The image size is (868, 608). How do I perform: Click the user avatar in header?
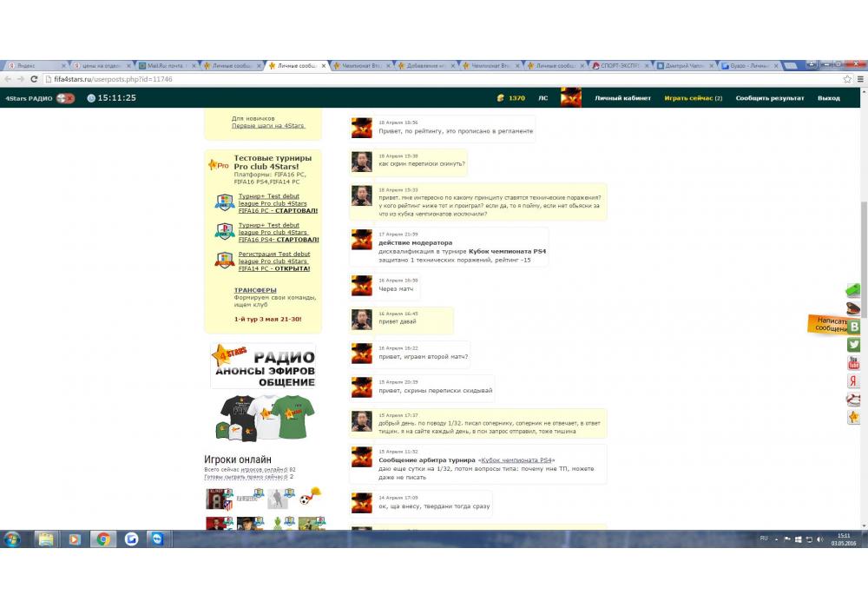(570, 98)
